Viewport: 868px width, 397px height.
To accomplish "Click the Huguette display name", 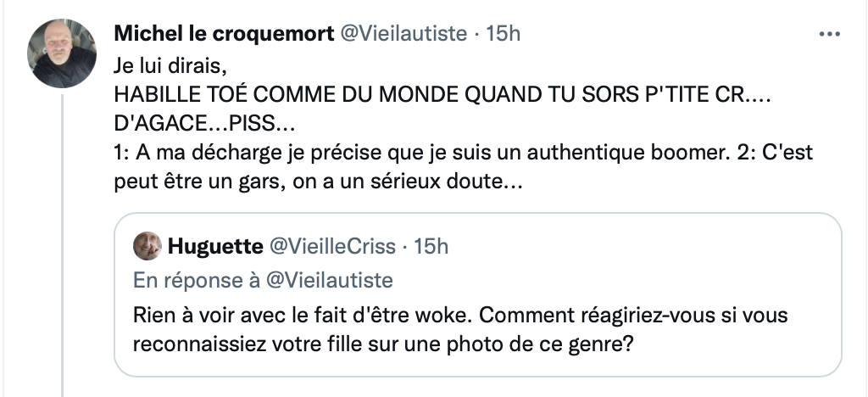I will [x=214, y=247].
